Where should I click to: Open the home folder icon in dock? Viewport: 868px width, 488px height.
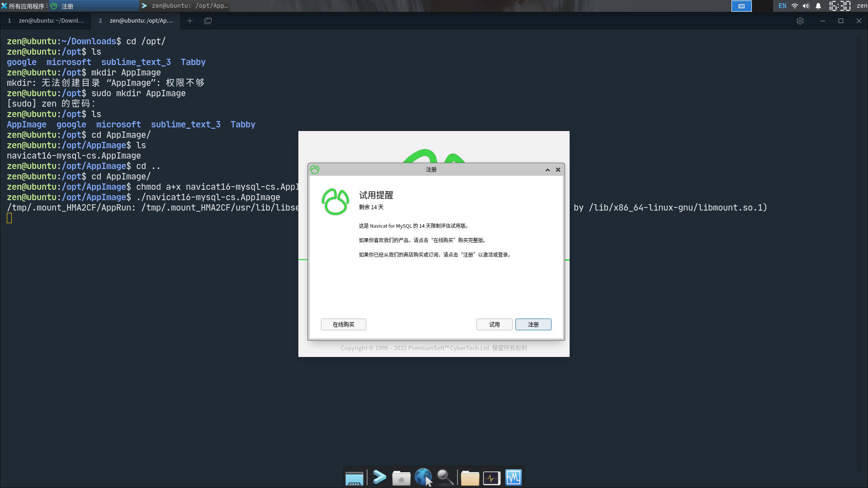click(x=401, y=478)
